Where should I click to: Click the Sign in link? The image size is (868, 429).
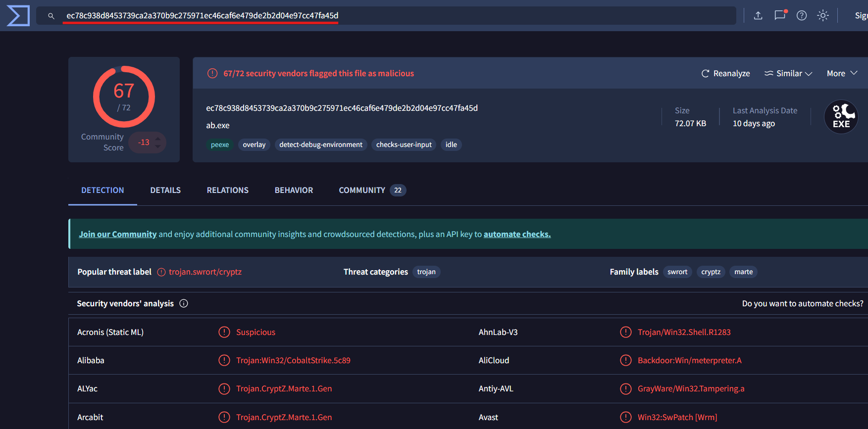tap(861, 15)
